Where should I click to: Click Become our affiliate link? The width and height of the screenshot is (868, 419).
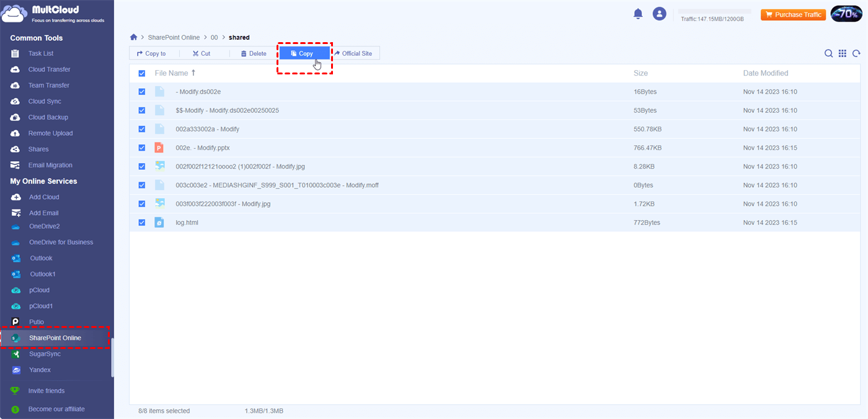[56, 409]
